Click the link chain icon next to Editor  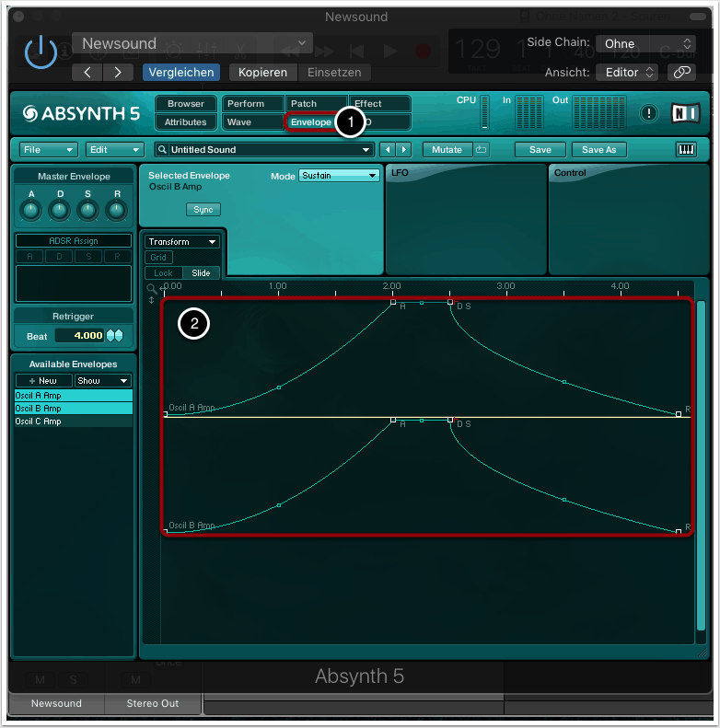click(x=681, y=72)
